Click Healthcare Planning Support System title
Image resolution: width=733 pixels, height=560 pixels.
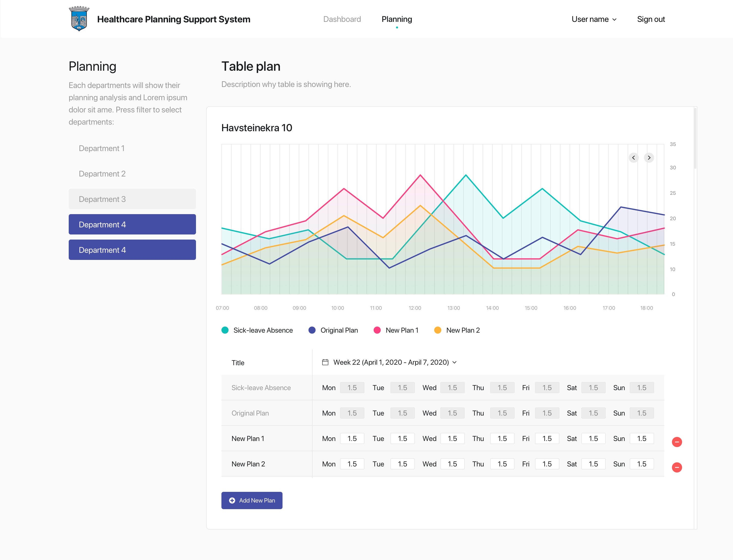tap(174, 19)
